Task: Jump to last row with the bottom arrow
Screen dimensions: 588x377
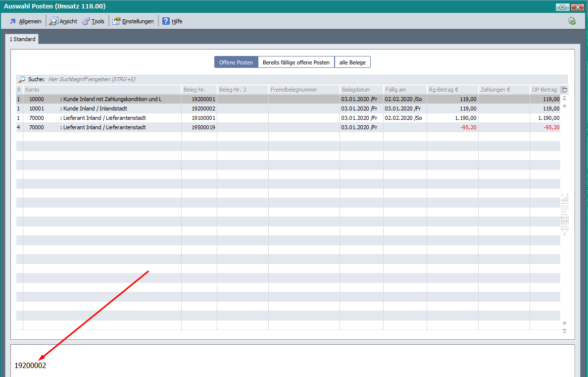Action: click(564, 331)
